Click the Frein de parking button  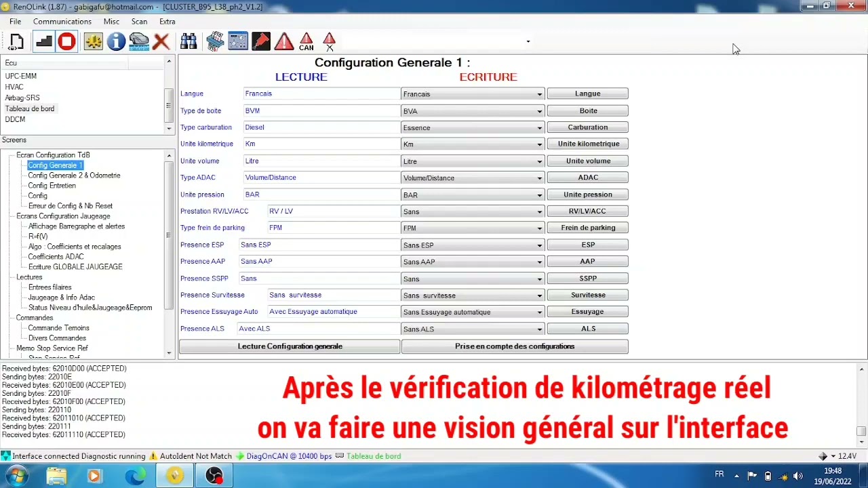(588, 228)
